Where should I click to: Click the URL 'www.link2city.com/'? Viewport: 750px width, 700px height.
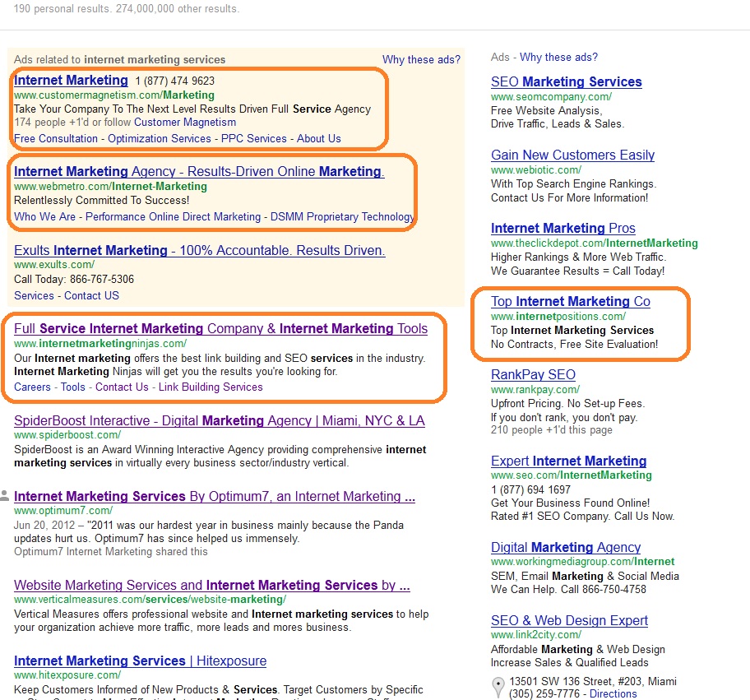(536, 635)
